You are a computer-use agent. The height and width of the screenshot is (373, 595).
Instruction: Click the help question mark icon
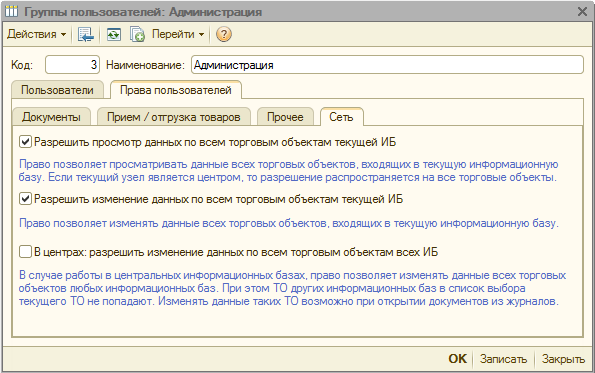click(224, 34)
